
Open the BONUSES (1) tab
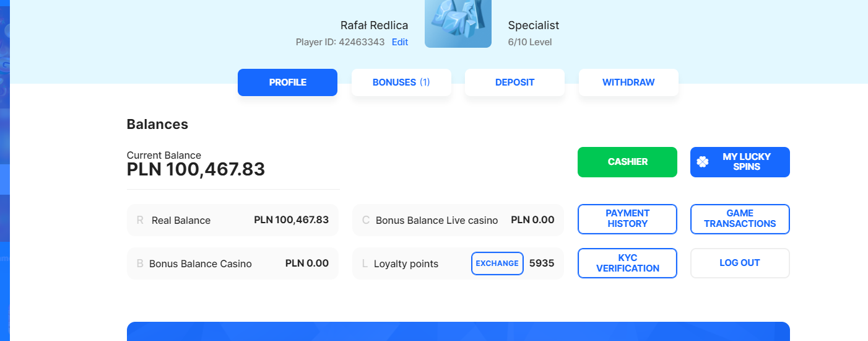click(x=401, y=82)
